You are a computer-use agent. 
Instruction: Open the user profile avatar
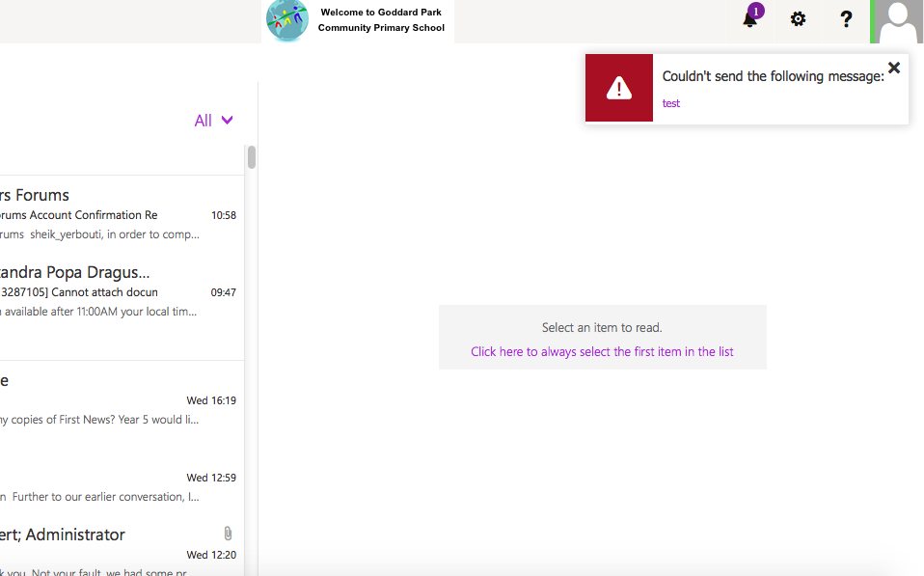point(897,21)
